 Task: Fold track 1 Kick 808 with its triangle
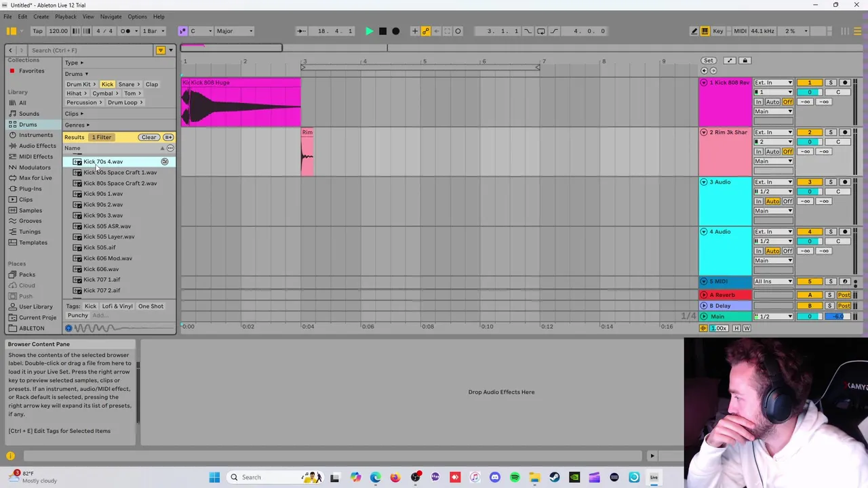704,83
